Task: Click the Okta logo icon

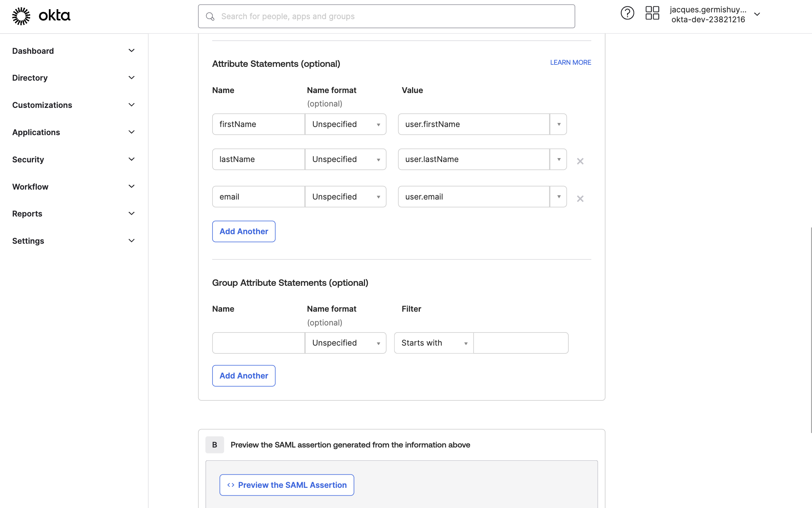Action: [x=21, y=16]
